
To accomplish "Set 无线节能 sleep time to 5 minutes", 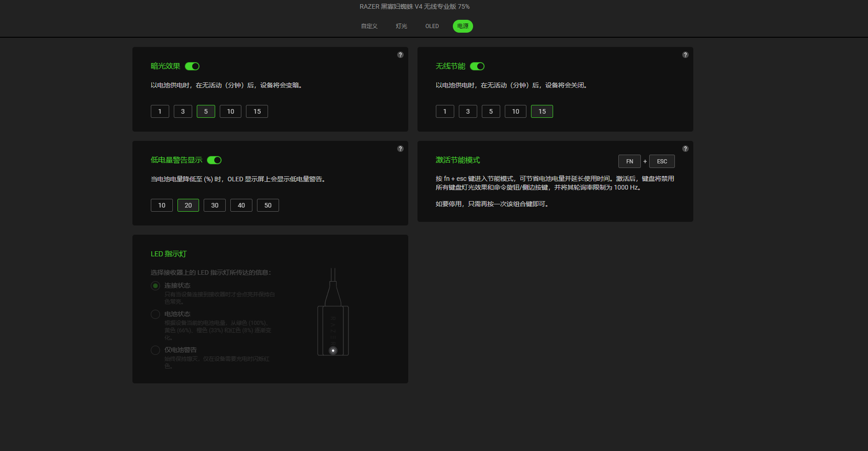I will click(491, 111).
